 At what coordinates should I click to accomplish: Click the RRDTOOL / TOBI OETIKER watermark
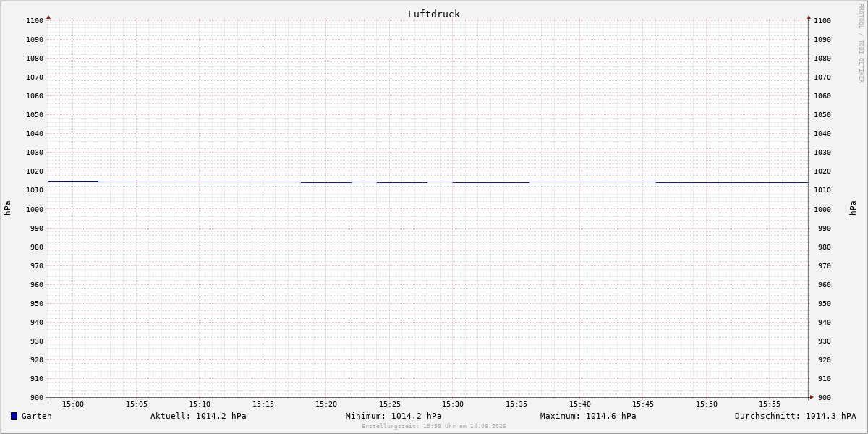[x=861, y=43]
